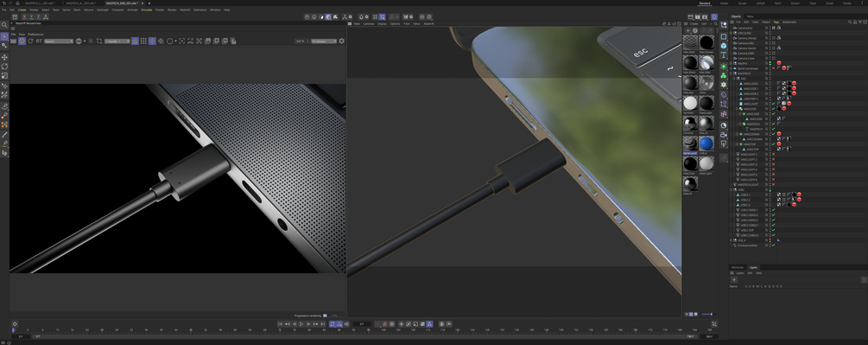The height and width of the screenshot is (345, 868).
Task: Select the Move tool in left toolbar
Action: point(4,57)
